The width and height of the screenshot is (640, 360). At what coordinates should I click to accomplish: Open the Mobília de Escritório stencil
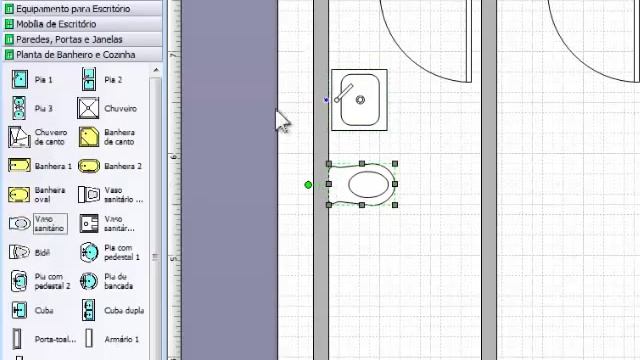(x=82, y=24)
